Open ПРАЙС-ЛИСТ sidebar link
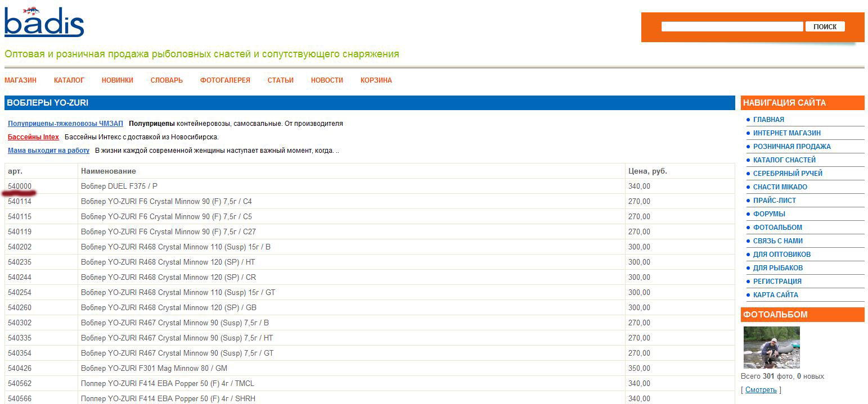The width and height of the screenshot is (868, 404). tap(775, 201)
